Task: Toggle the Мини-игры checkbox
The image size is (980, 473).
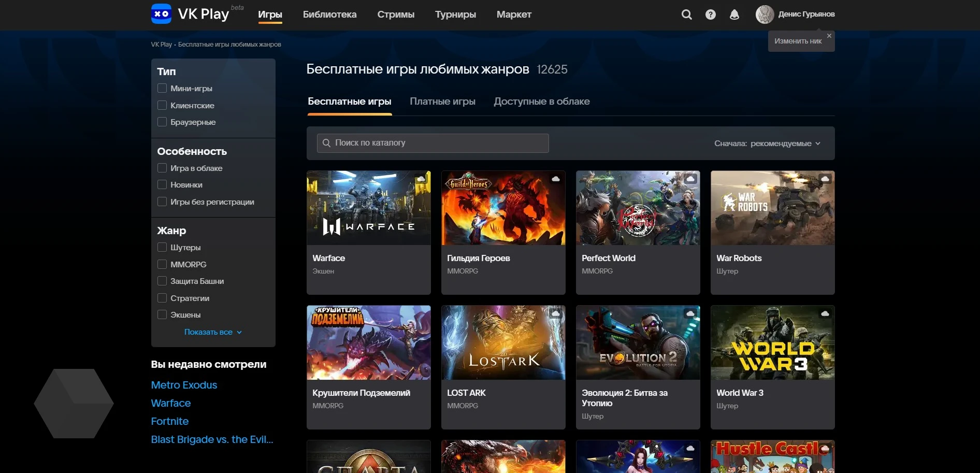Action: 162,88
